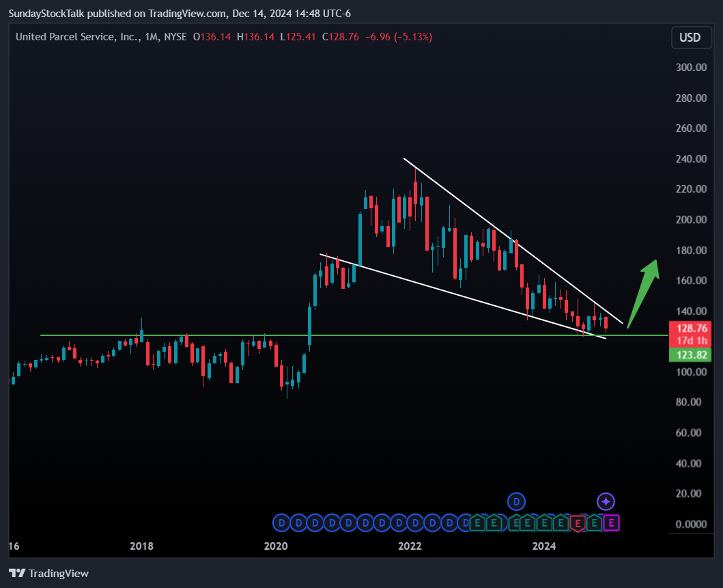Click the change value −6.96 (−5.13%)
The width and height of the screenshot is (723, 588).
click(x=399, y=37)
